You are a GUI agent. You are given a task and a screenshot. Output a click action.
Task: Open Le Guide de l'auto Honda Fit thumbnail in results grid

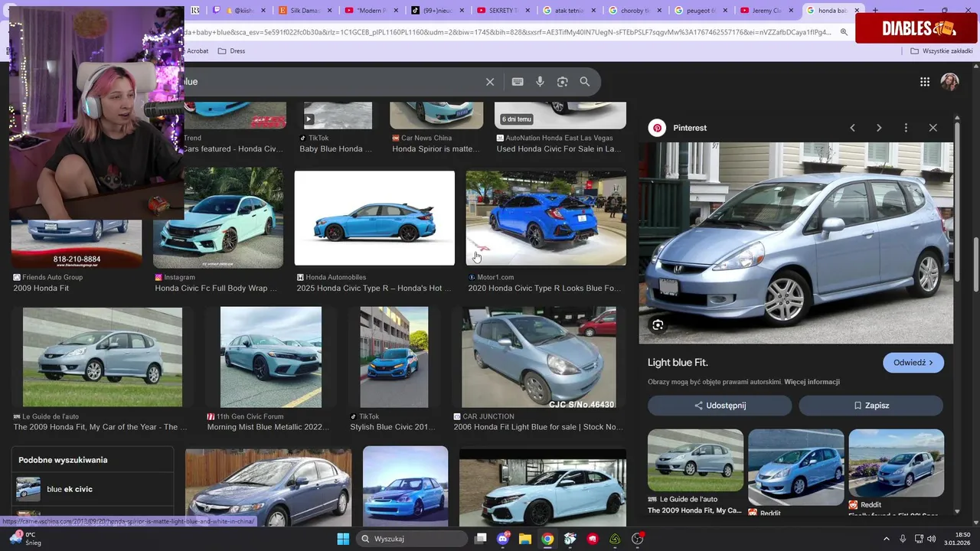[103, 357]
